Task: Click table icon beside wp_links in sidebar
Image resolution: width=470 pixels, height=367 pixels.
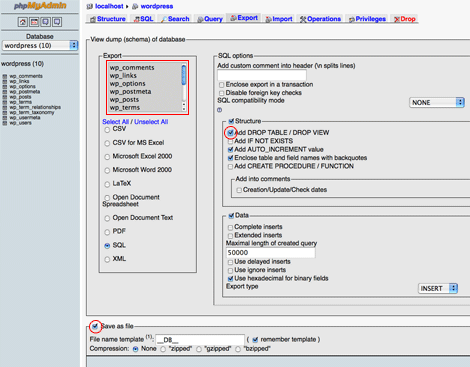Action: tap(5, 81)
